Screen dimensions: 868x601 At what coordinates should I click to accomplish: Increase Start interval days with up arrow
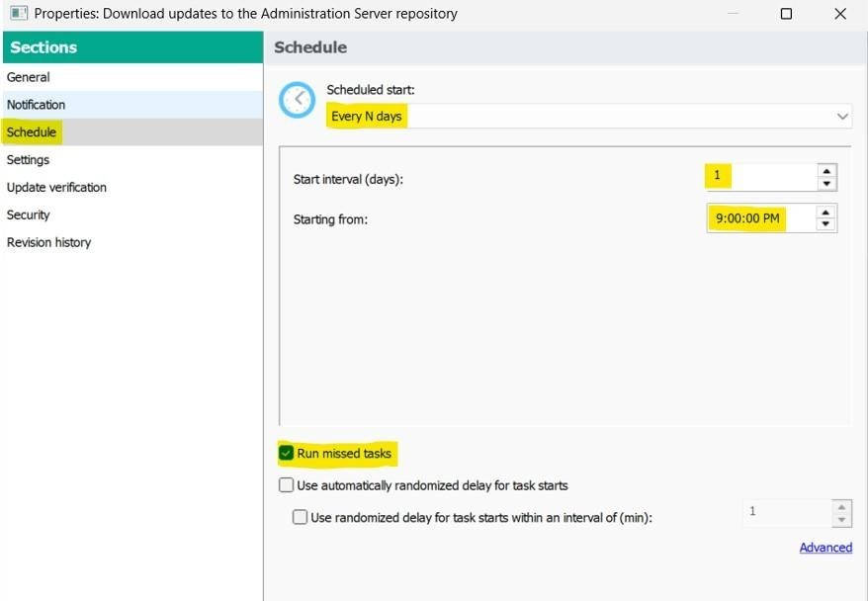(826, 172)
